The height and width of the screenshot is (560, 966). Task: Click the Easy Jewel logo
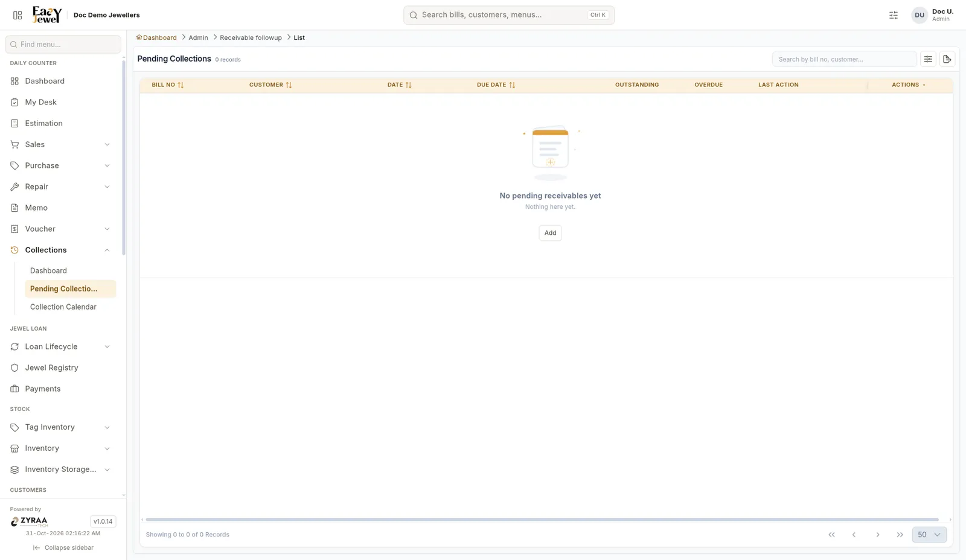(46, 14)
